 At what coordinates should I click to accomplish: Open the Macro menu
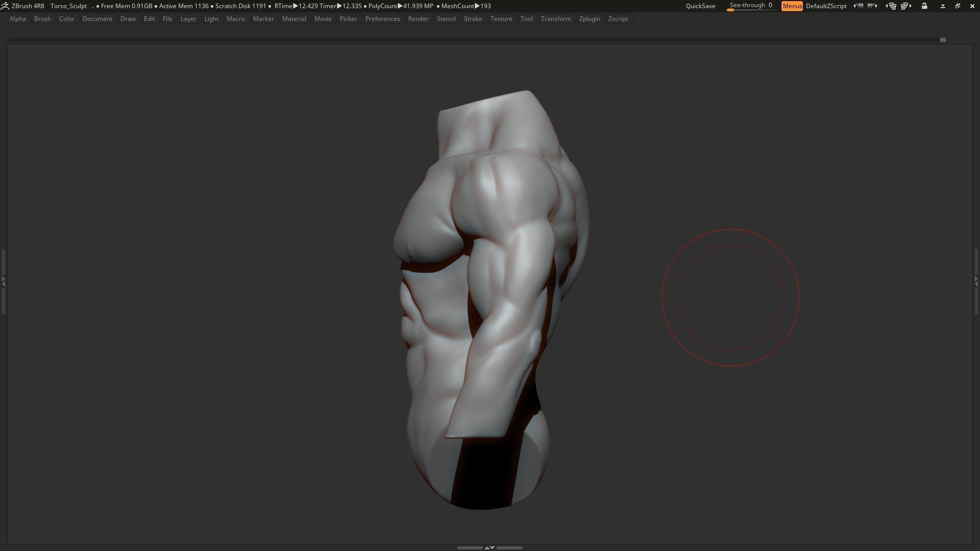click(x=236, y=19)
